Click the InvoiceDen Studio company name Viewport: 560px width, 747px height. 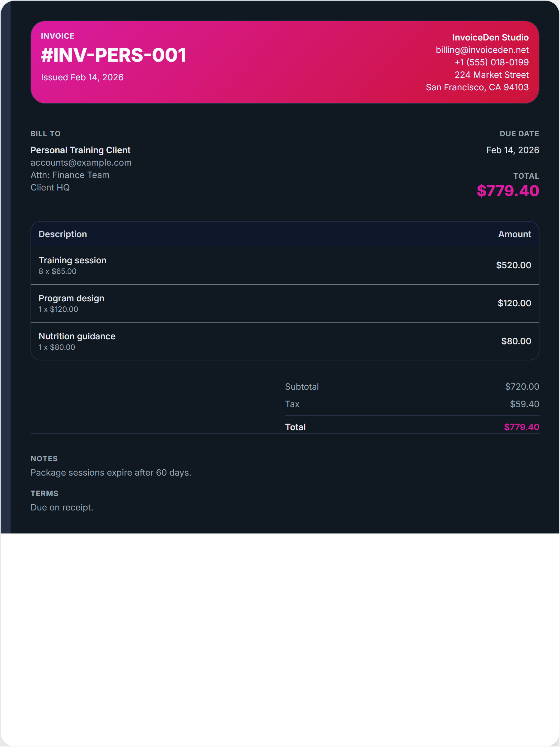pos(490,37)
